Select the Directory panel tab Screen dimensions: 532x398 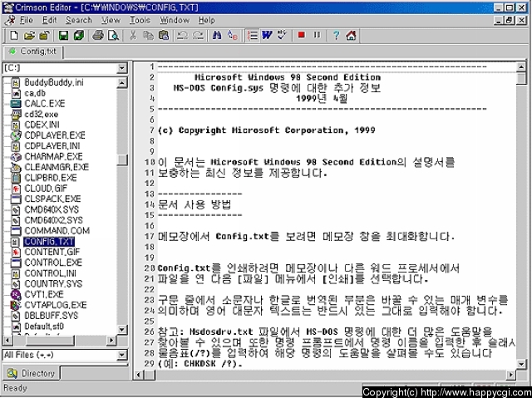(32, 373)
